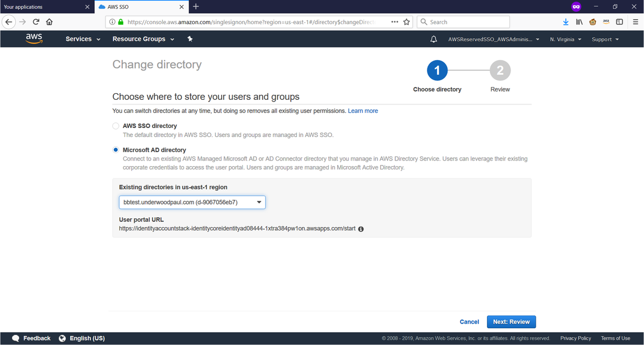This screenshot has height=345, width=644.
Task: Bookmark this page with the star
Action: coord(407,22)
